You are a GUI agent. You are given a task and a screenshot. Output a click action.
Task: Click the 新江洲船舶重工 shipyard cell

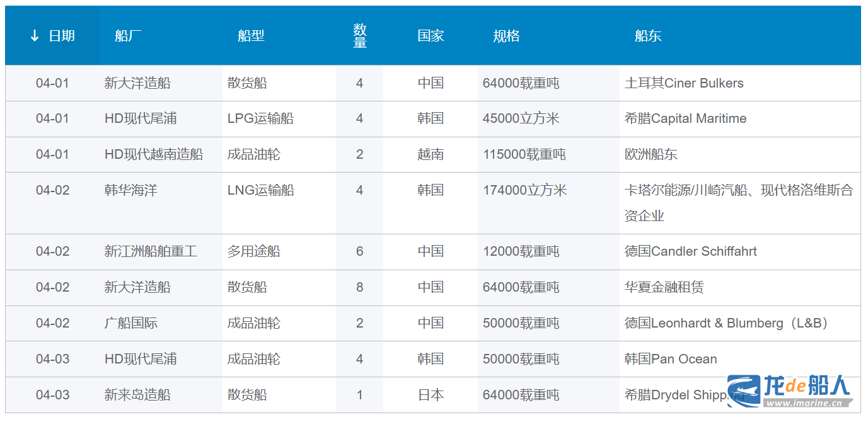coord(151,251)
